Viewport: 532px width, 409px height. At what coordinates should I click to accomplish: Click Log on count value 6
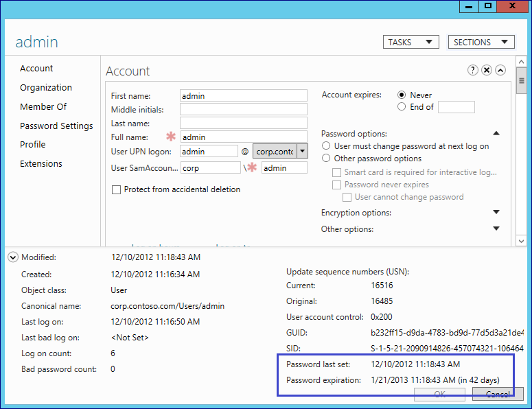coord(113,353)
